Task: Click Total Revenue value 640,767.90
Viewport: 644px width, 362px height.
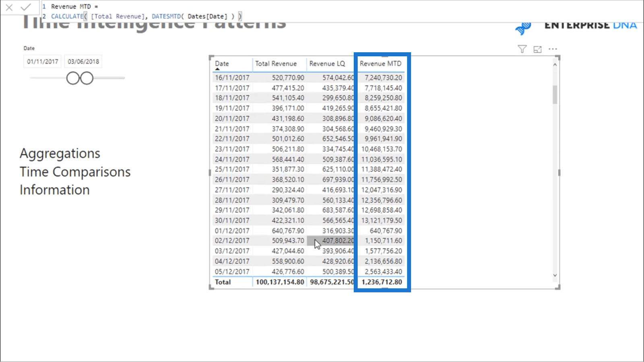Action: click(288, 230)
